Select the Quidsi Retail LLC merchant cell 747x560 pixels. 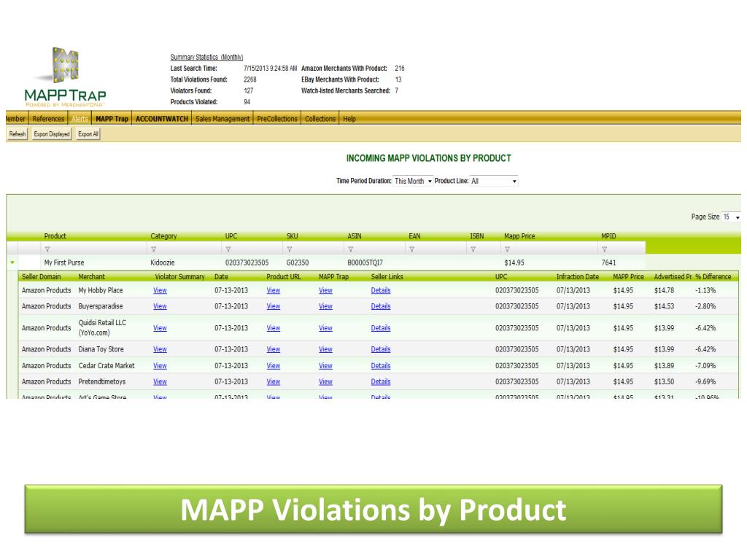(x=102, y=327)
